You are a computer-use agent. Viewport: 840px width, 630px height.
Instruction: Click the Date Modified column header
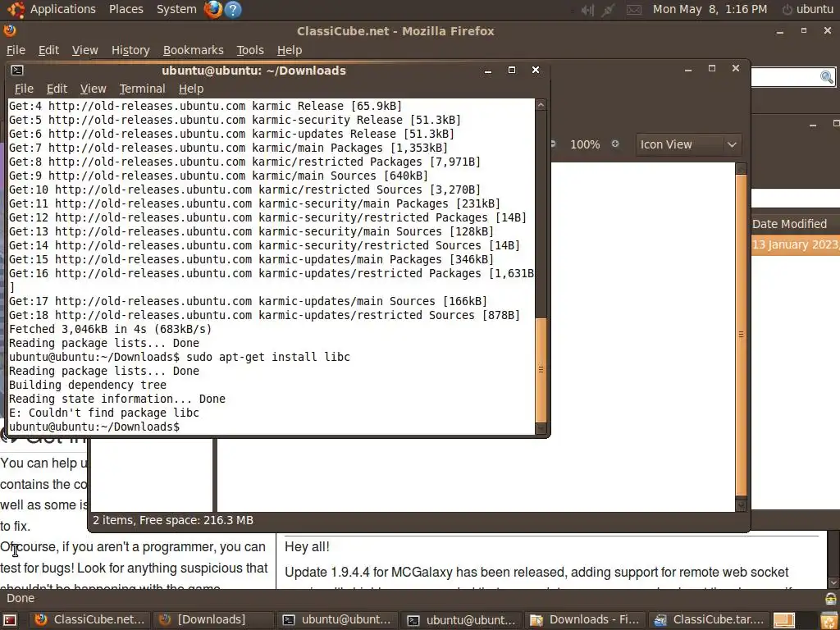(x=789, y=224)
